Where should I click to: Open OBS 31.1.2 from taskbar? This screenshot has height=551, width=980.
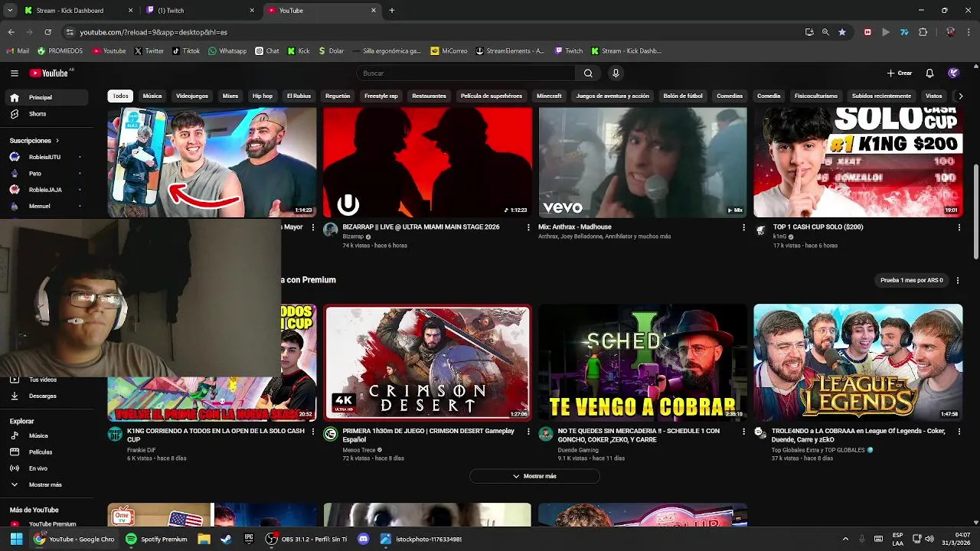[306, 539]
